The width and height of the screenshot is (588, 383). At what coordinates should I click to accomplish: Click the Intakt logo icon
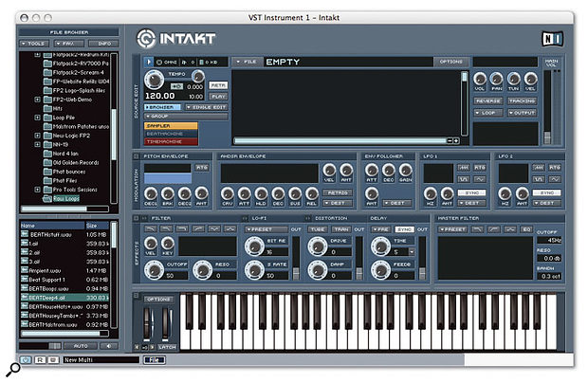[146, 39]
